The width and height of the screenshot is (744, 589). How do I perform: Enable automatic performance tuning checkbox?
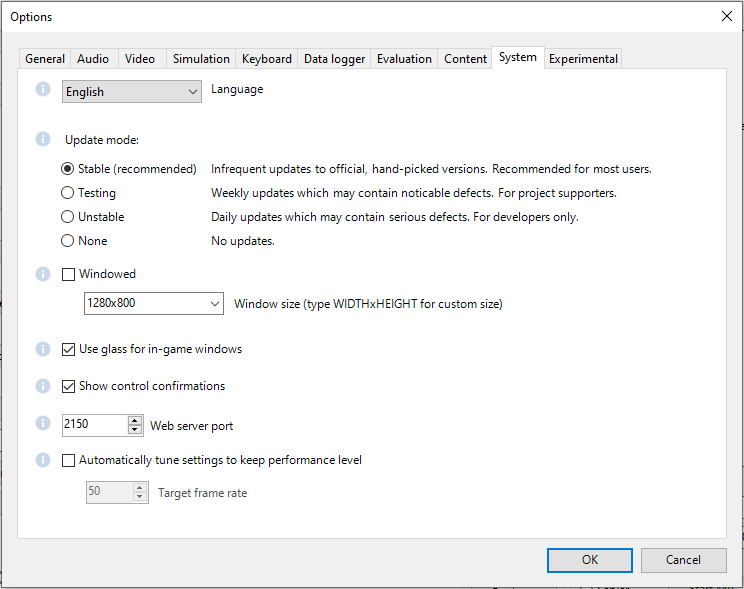click(69, 461)
